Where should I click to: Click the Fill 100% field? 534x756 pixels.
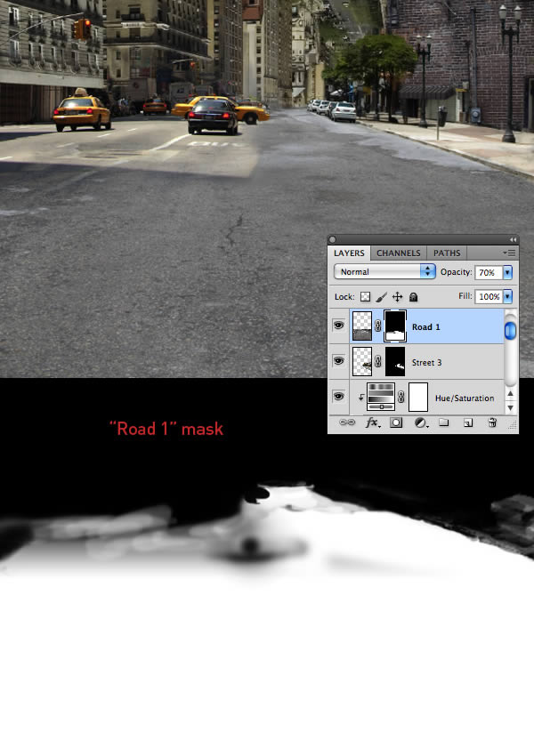point(489,296)
